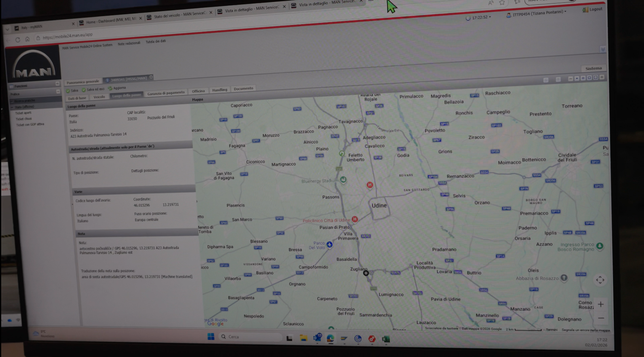Collapse the Stato (officina) tree node
Image resolution: width=644 pixels, height=357 pixels.
[12, 107]
